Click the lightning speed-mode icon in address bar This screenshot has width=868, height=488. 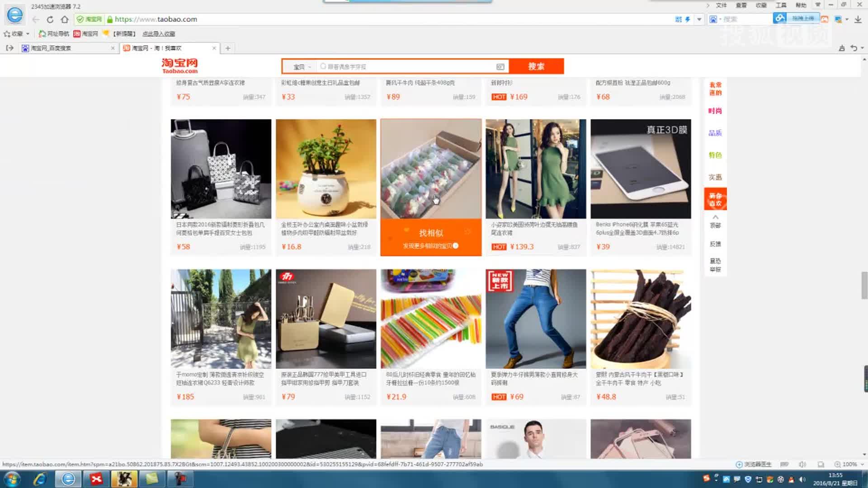point(688,19)
